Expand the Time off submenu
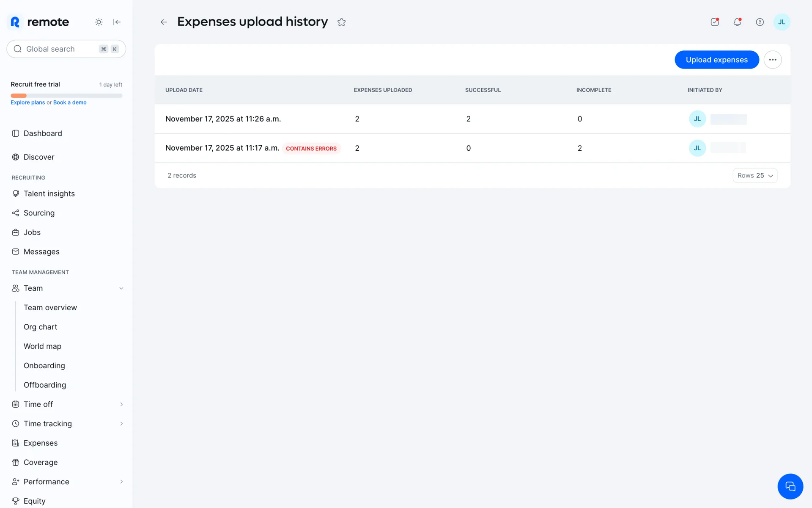Image resolution: width=812 pixels, height=508 pixels. [121, 404]
